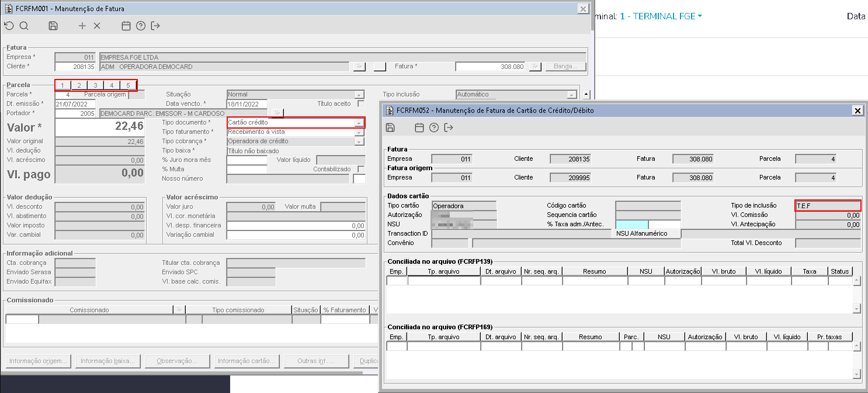Click the highlighted % Taxa adm./Antec. field
This screenshot has height=393, width=868.
pyautogui.click(x=632, y=224)
